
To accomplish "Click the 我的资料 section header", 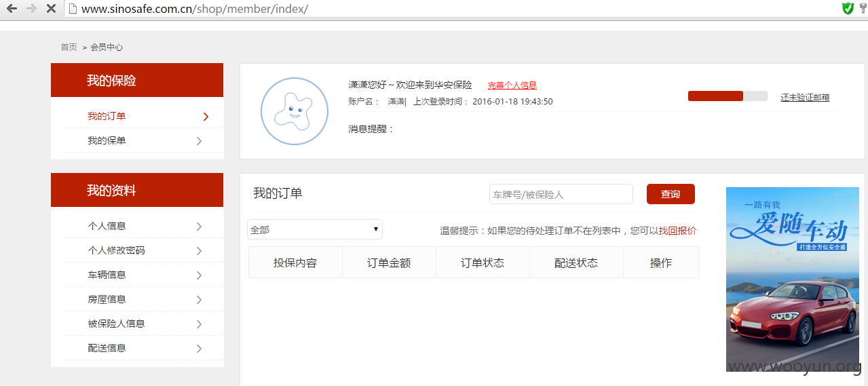I will (137, 190).
